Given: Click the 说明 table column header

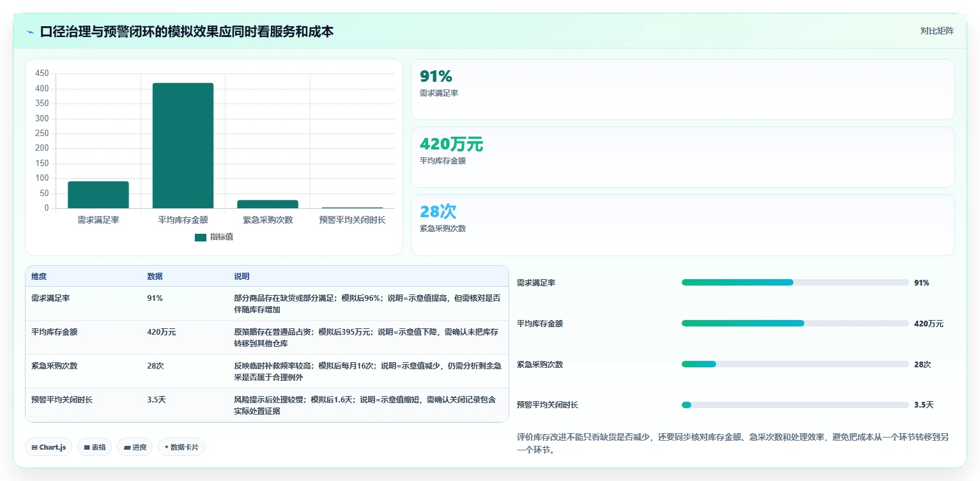Looking at the screenshot, I should pyautogui.click(x=241, y=277).
